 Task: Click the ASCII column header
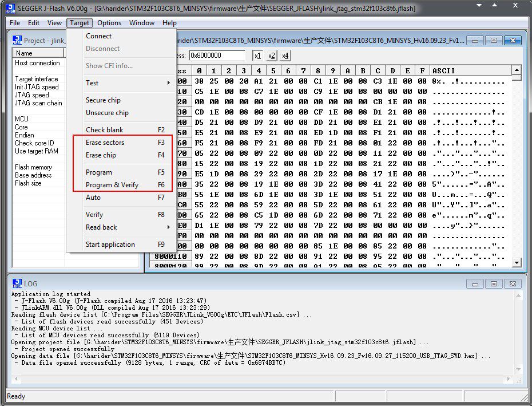click(471, 70)
